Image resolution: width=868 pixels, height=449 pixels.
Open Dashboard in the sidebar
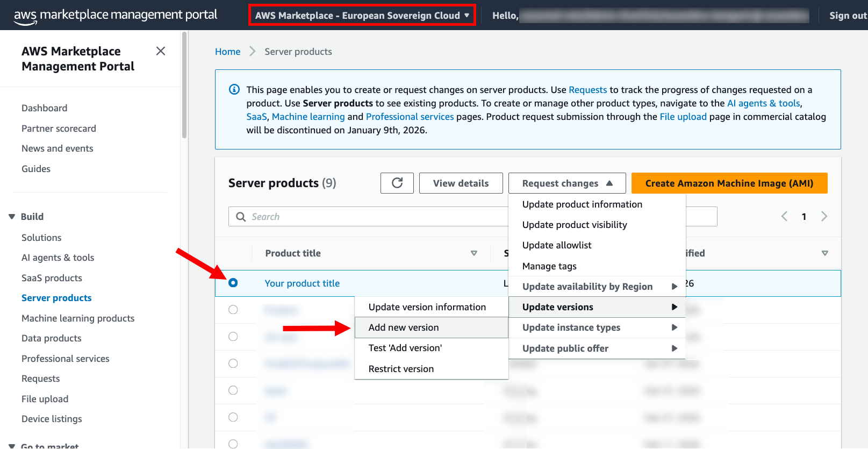tap(45, 108)
